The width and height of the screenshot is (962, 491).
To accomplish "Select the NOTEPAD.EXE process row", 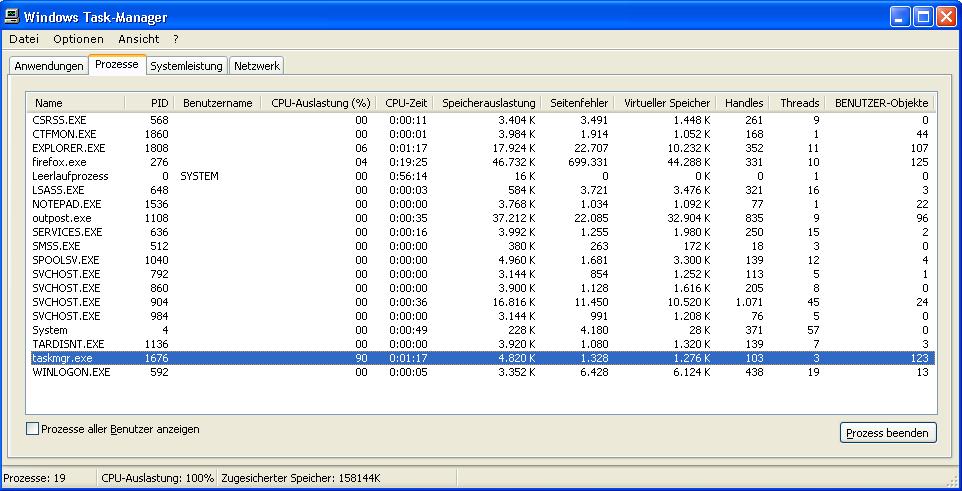I will (x=482, y=204).
